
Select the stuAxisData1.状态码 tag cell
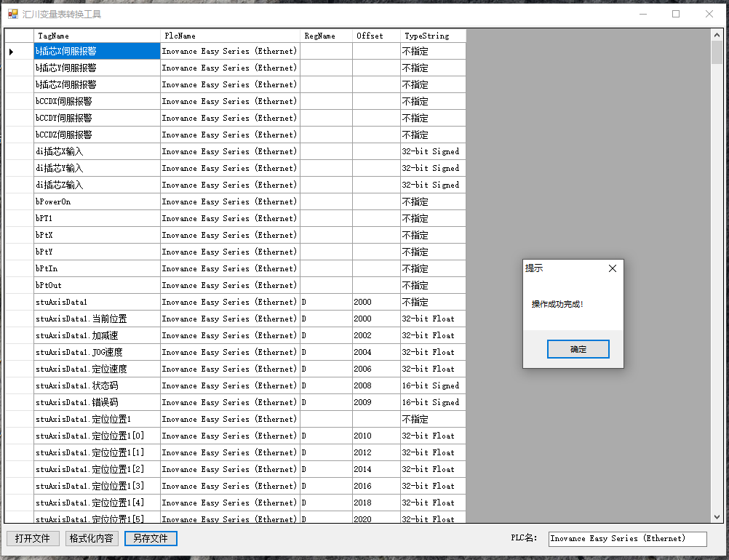(x=97, y=385)
